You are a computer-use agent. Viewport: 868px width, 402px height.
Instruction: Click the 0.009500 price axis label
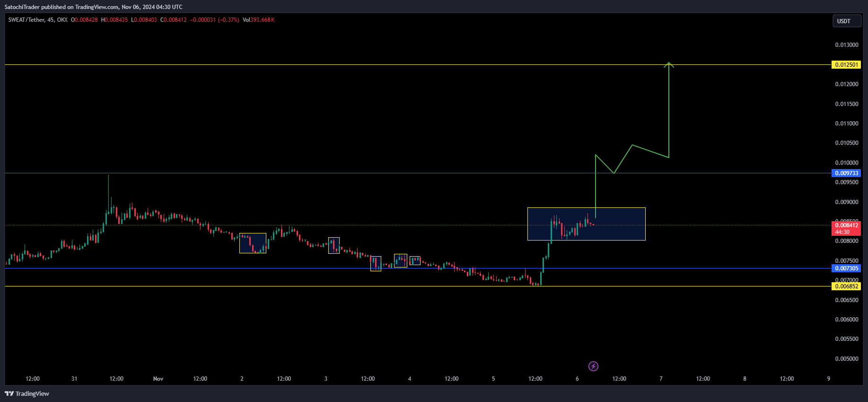click(846, 182)
